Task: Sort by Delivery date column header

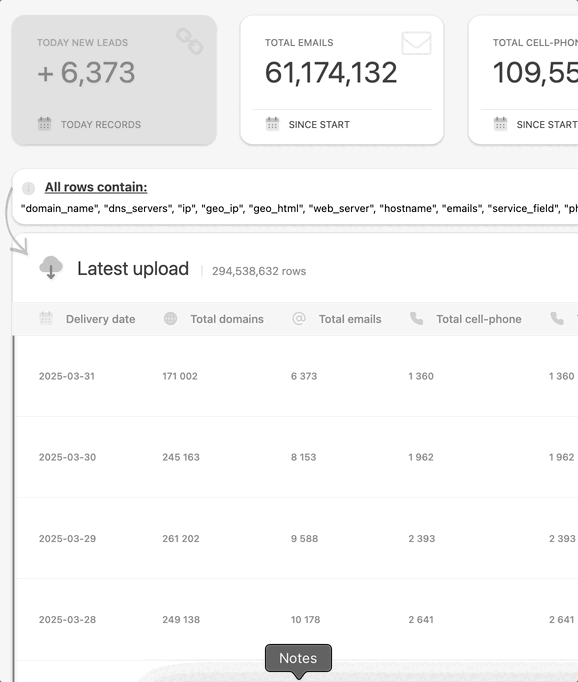Action: (x=100, y=319)
